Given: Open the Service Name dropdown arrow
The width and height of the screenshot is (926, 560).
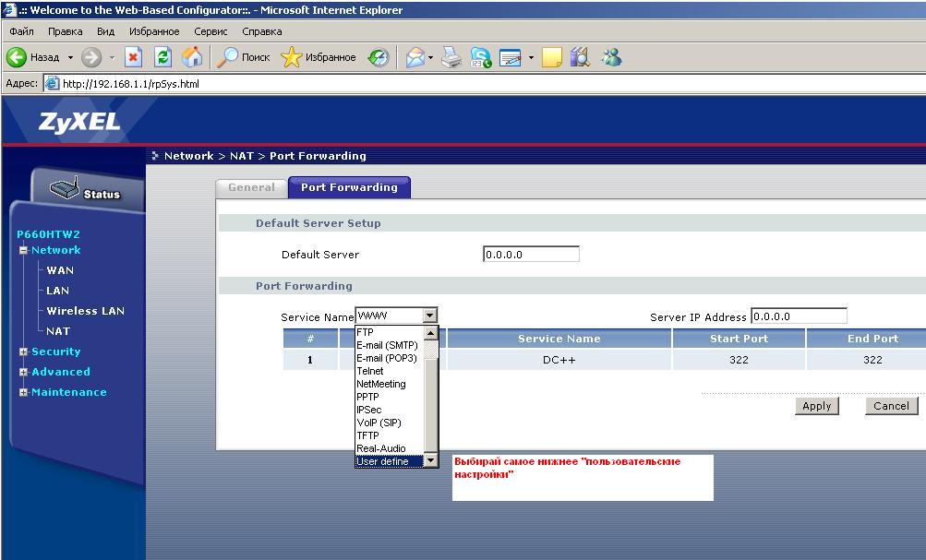Looking at the screenshot, I should click(429, 316).
